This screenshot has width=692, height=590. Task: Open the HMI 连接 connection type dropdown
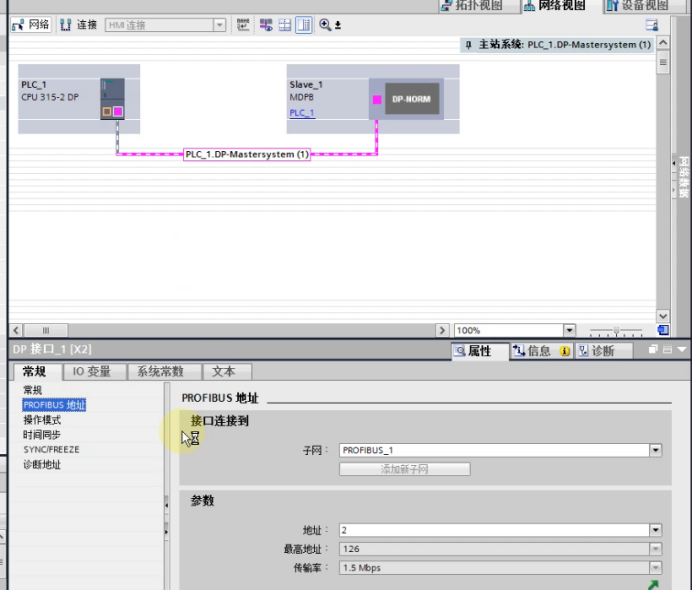coord(219,25)
